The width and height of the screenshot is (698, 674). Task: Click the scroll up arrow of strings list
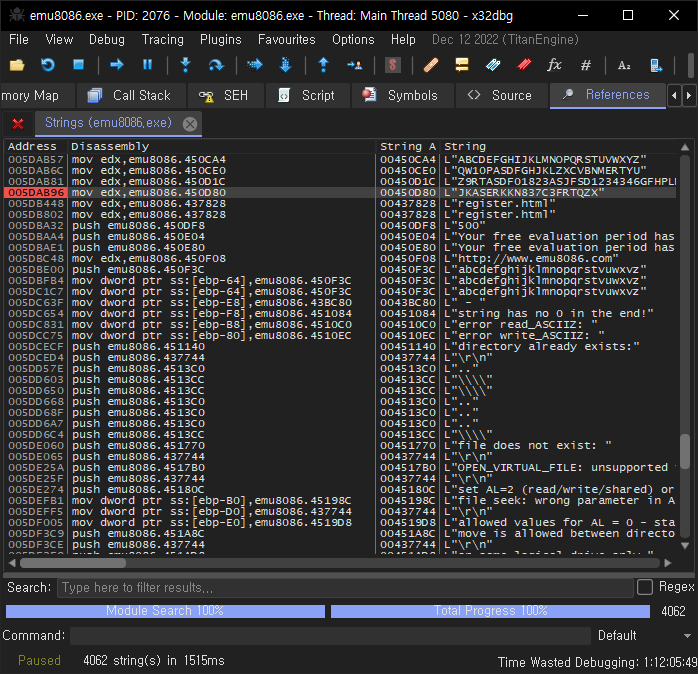[685, 147]
